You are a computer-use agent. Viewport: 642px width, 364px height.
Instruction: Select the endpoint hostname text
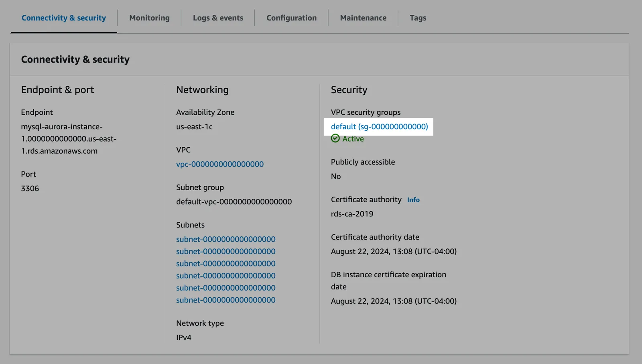(69, 139)
